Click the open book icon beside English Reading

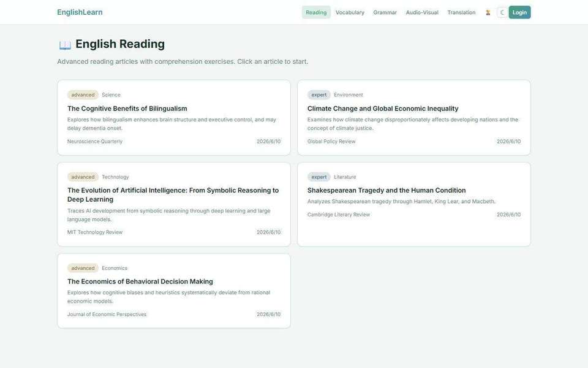click(x=65, y=45)
